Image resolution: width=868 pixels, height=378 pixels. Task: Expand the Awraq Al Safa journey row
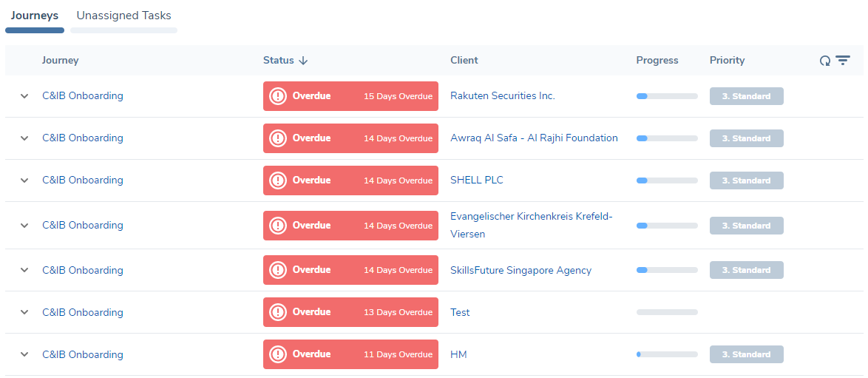(24, 138)
